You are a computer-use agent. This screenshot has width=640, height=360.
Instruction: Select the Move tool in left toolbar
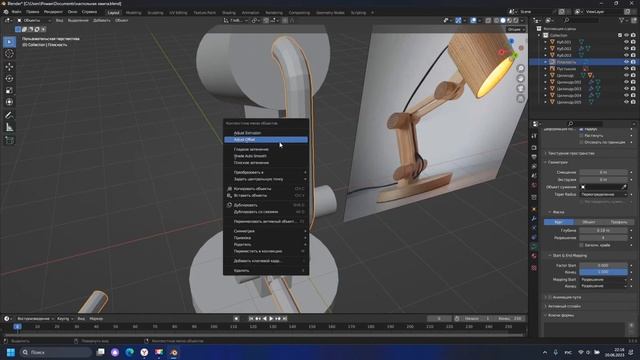[9, 66]
